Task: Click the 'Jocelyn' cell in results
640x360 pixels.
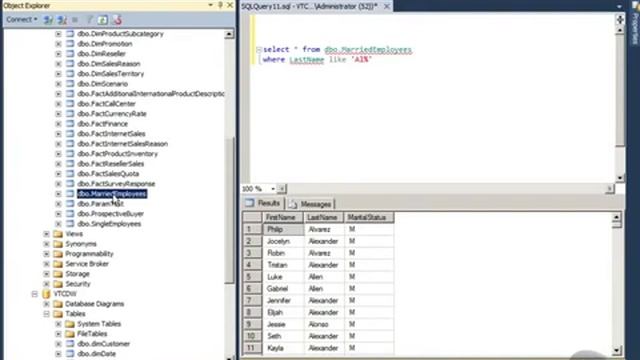Action: click(x=283, y=241)
